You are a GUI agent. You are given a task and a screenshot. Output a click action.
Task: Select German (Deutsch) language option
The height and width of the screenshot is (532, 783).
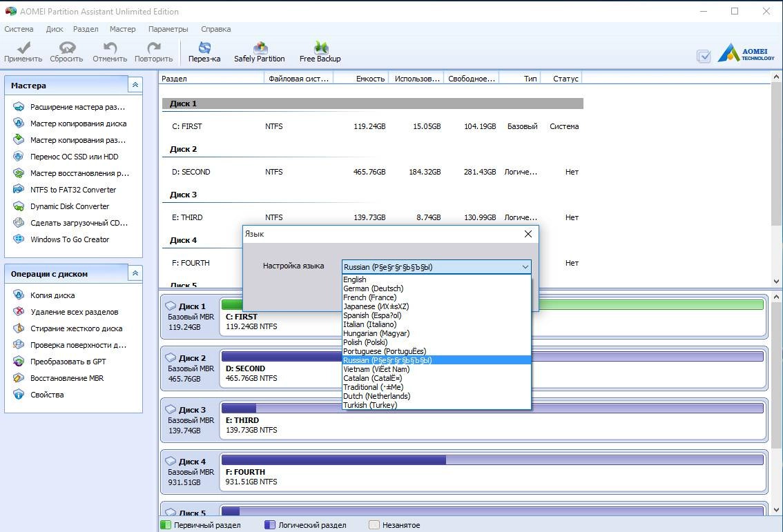436,288
